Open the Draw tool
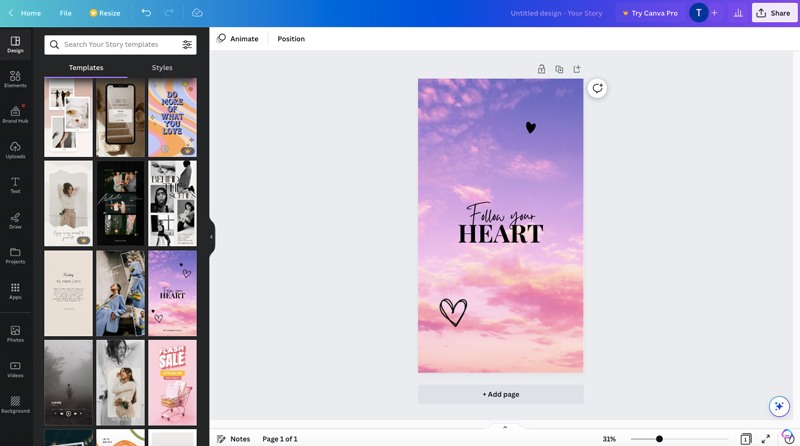This screenshot has width=800, height=446. click(x=15, y=220)
